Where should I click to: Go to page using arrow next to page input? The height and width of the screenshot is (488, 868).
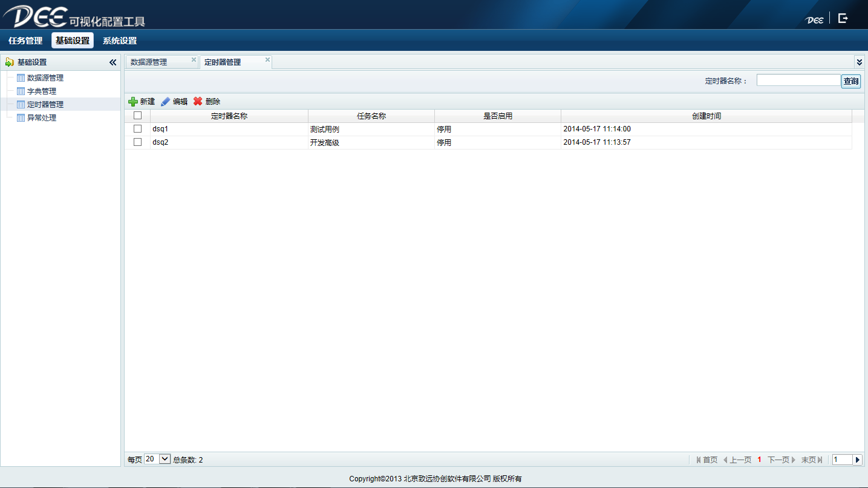tap(857, 460)
